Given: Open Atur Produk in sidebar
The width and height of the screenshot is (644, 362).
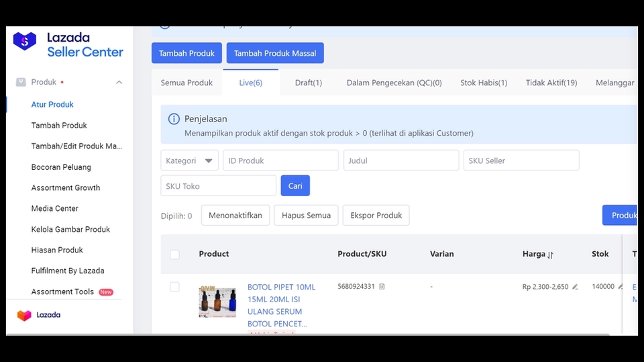Looking at the screenshot, I should pyautogui.click(x=52, y=105).
